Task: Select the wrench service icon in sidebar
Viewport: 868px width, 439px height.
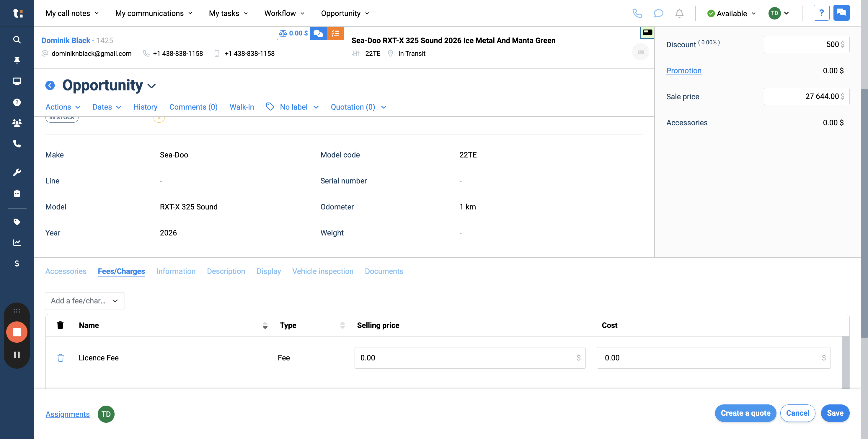Action: click(x=17, y=172)
